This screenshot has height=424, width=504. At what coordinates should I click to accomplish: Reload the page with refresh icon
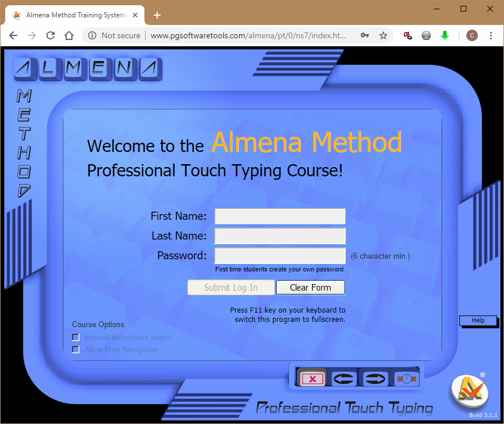pos(50,35)
